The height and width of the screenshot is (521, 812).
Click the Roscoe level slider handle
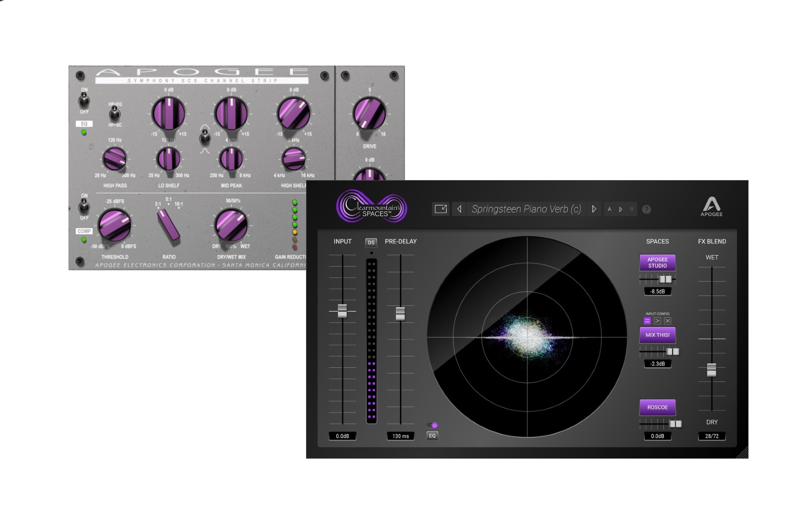pos(675,424)
